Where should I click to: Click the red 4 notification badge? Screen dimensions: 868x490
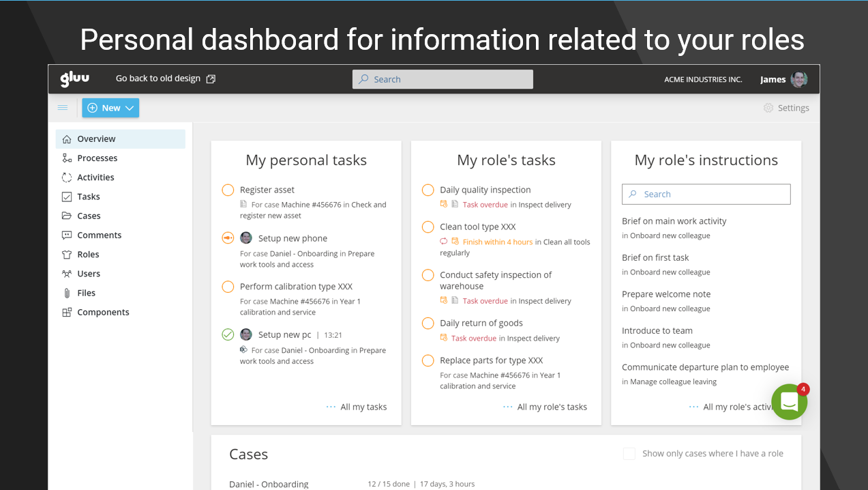pos(803,389)
